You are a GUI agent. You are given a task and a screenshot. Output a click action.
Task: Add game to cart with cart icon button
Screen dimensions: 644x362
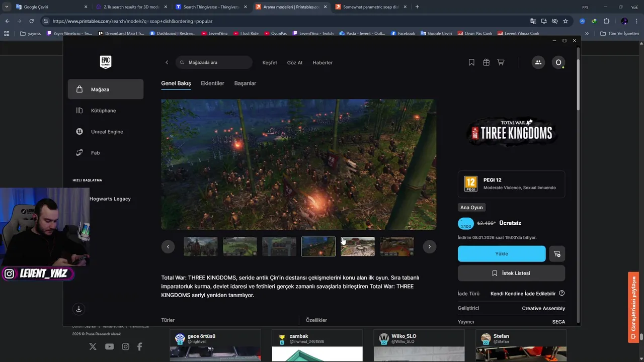[557, 254]
